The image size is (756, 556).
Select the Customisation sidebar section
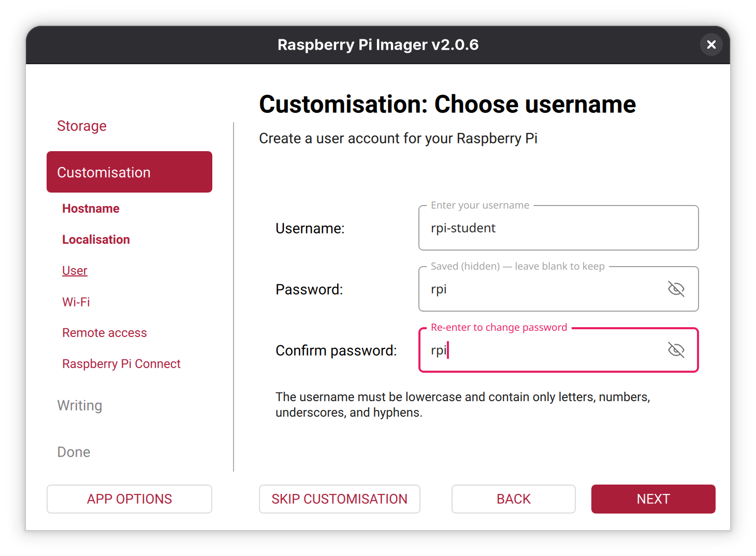coord(129,172)
